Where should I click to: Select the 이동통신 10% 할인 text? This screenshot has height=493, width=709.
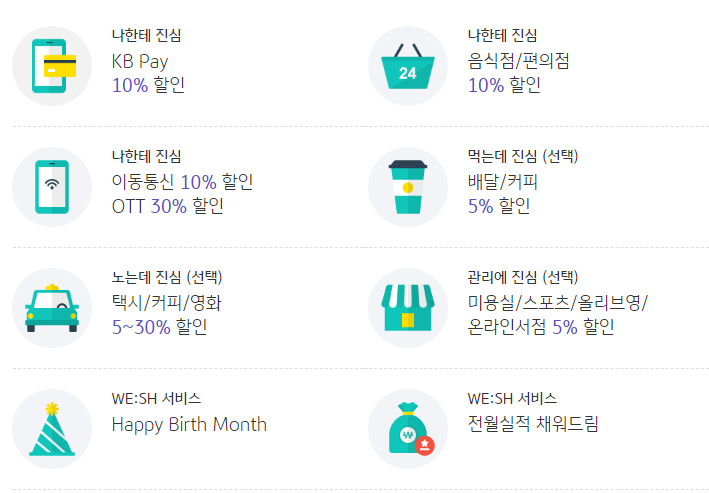coord(182,182)
